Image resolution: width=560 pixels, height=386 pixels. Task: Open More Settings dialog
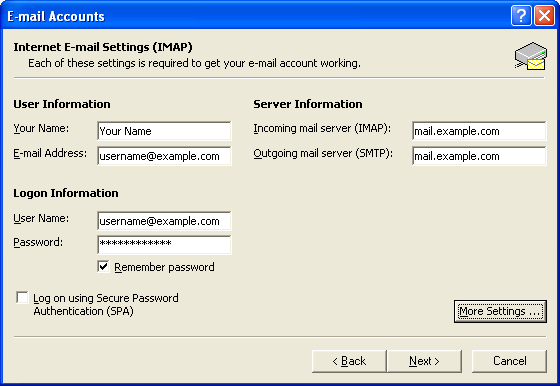coord(500,311)
